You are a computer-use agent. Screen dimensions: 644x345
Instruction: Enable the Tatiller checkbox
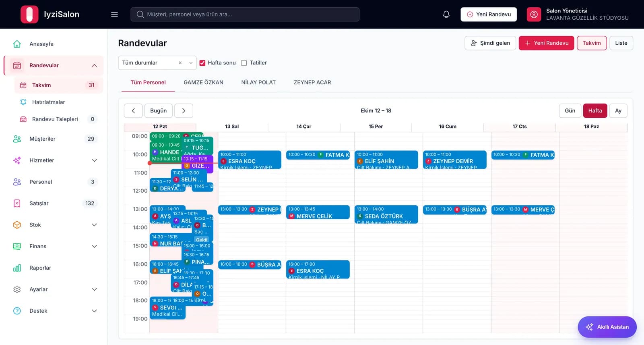coord(244,63)
